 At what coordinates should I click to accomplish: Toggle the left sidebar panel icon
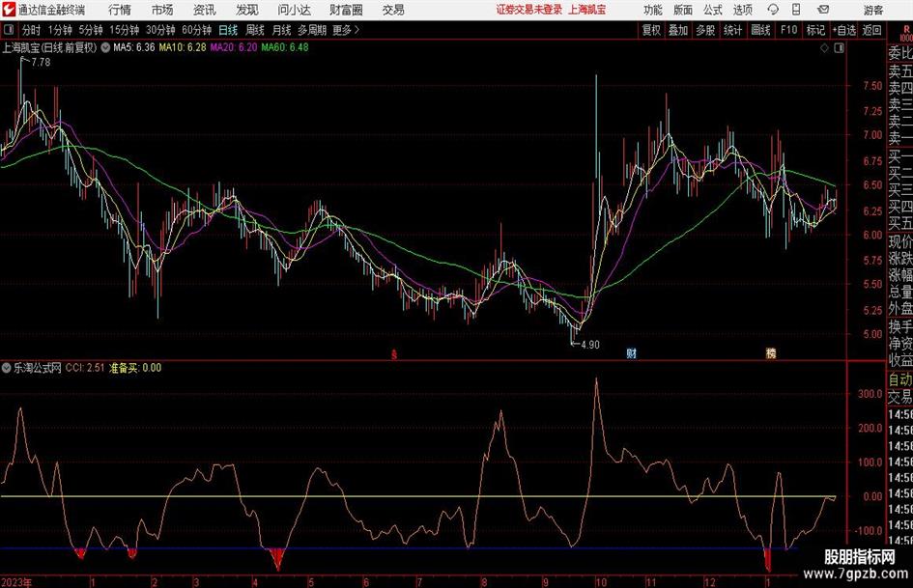coord(9,30)
